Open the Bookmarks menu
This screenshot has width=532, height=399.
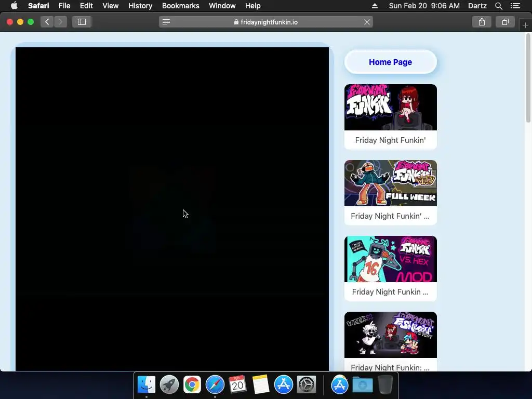click(180, 6)
